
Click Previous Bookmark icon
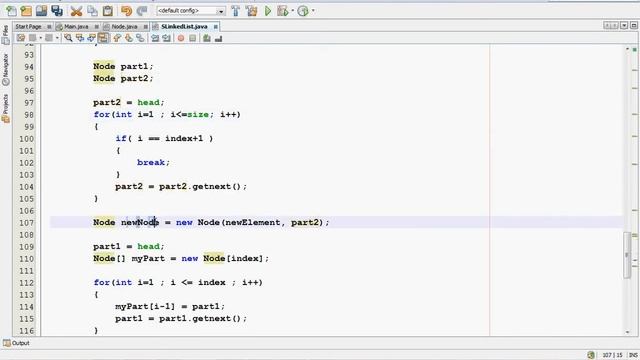(117, 38)
